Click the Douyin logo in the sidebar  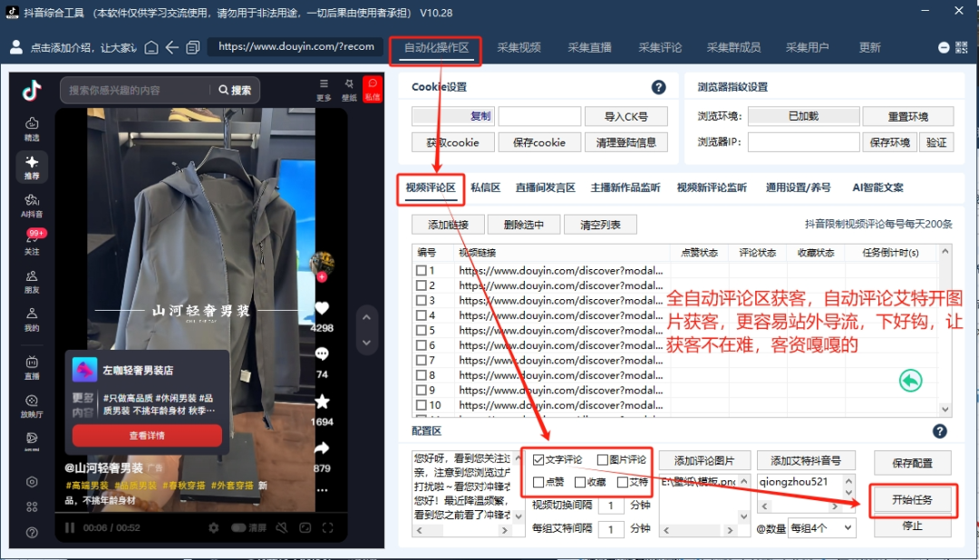tap(32, 91)
